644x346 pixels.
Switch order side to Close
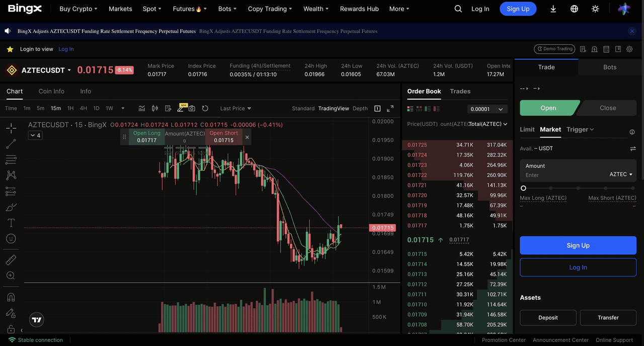[607, 108]
